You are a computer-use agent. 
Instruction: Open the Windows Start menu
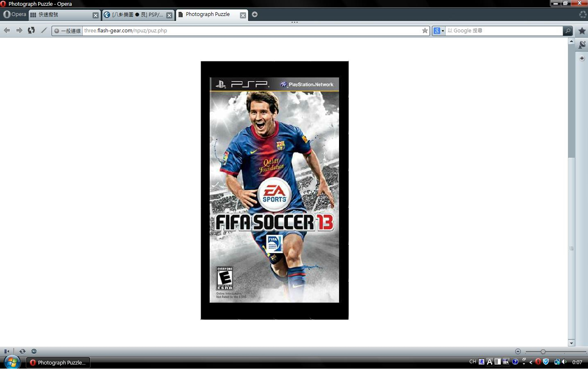coord(11,362)
